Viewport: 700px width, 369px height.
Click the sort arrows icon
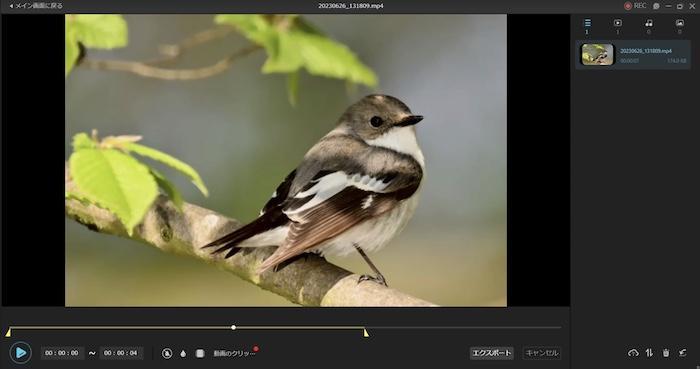tap(649, 353)
